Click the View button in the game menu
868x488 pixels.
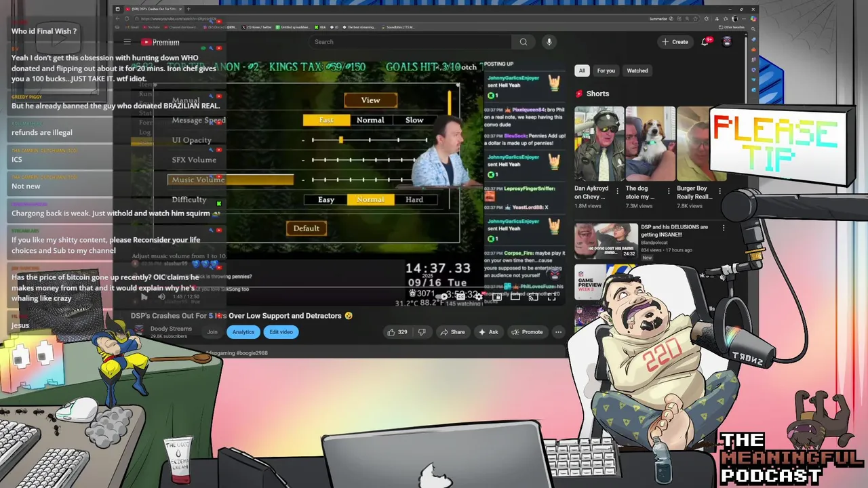click(x=370, y=100)
